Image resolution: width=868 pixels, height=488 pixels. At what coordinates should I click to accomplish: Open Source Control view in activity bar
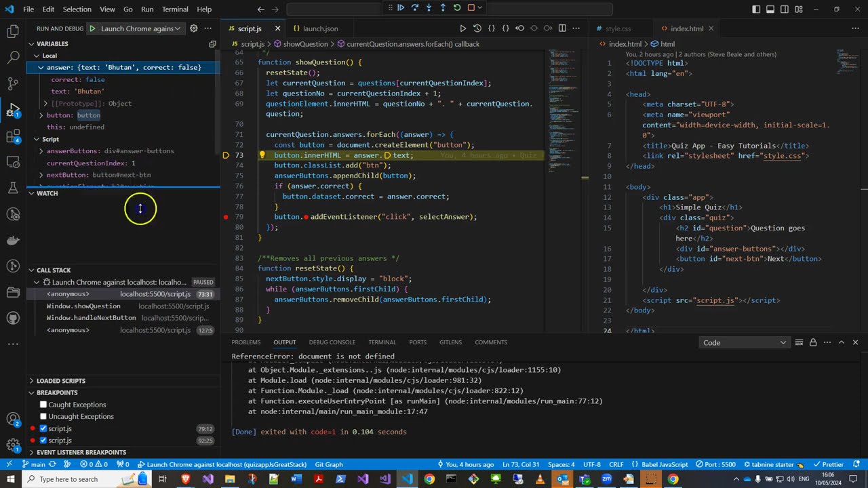13,84
